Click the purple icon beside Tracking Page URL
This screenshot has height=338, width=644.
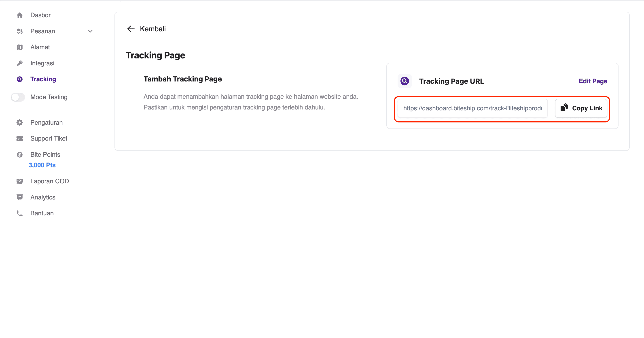click(x=405, y=81)
